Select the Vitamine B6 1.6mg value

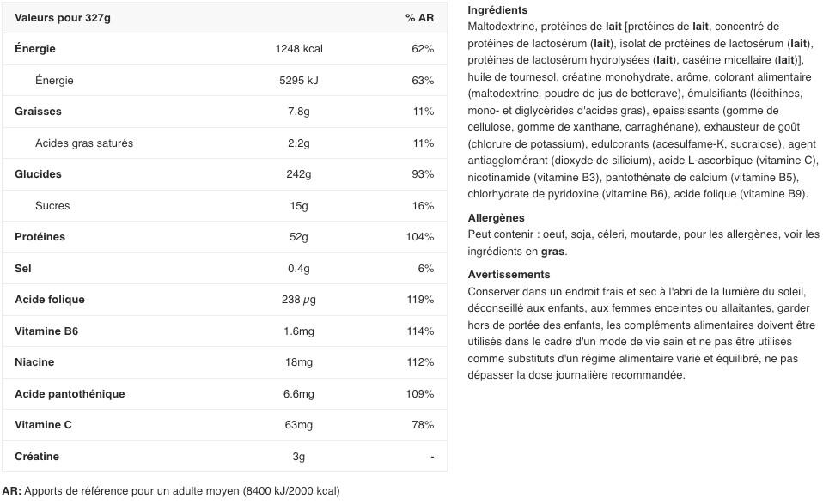tap(299, 331)
